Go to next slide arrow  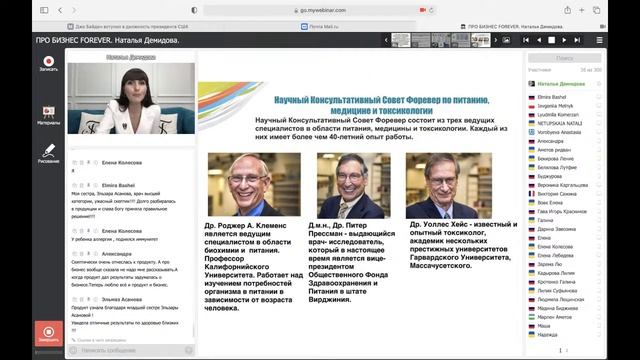[564, 40]
